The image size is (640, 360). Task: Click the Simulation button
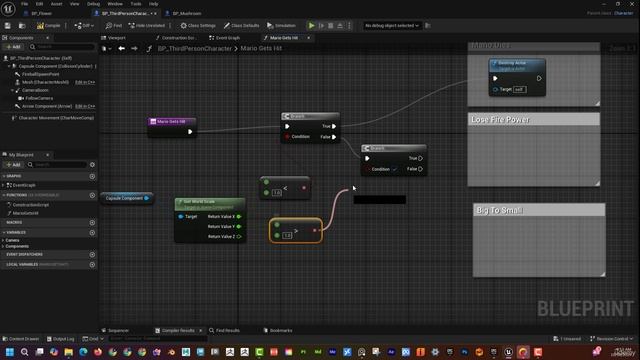[x=281, y=26]
